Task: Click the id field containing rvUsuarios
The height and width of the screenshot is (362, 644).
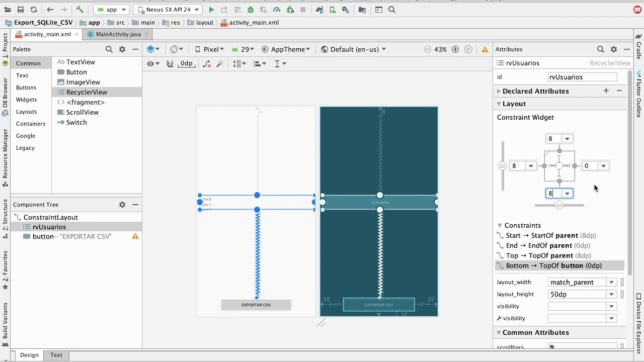Action: 582,77
